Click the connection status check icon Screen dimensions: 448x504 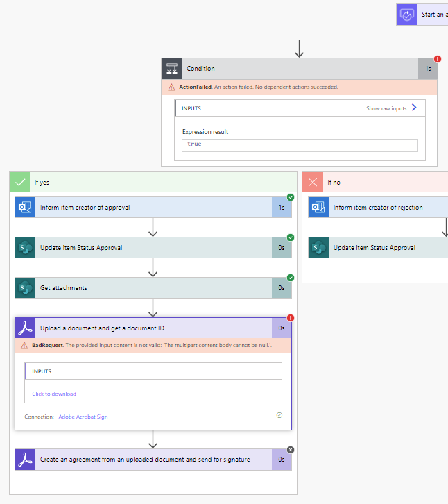279,415
